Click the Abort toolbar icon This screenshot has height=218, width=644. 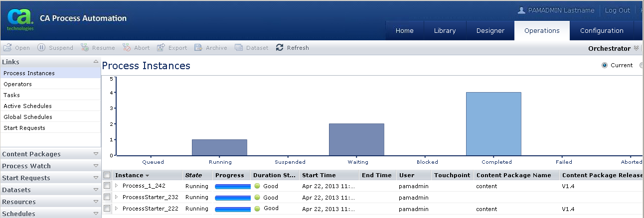coord(127,48)
